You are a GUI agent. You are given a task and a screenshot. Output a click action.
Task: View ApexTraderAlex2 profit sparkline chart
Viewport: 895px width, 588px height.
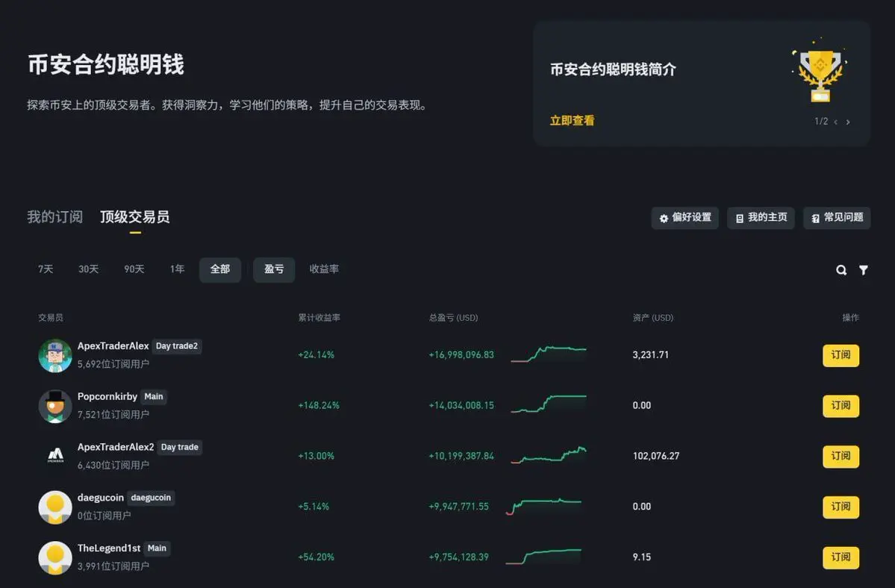coord(548,454)
